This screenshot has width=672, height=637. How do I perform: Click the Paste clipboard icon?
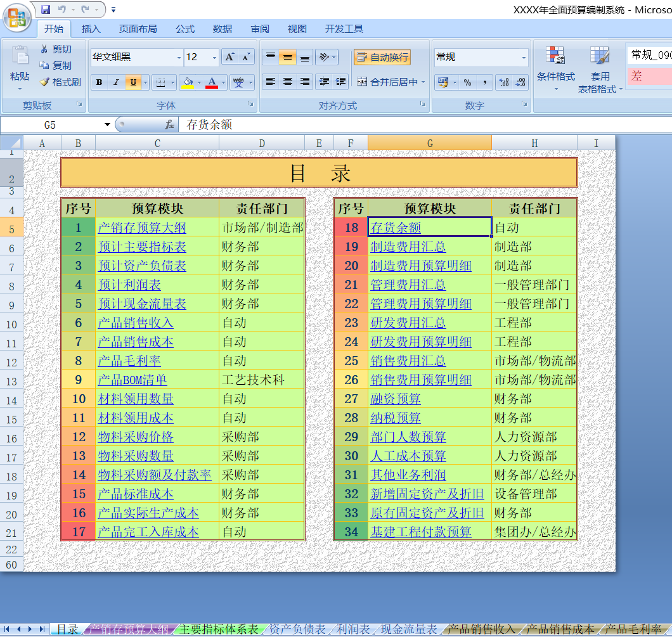pos(20,56)
